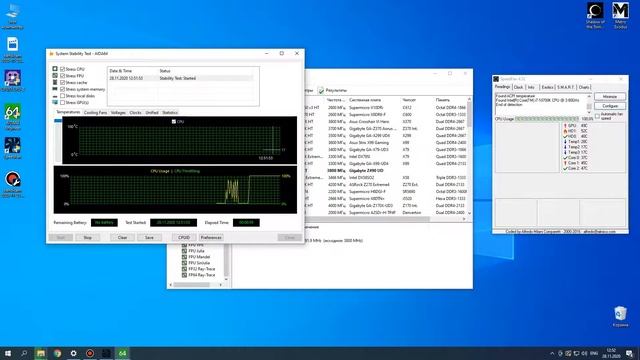
Task: Select FP32 Ray-Trace benchmark item
Action: (x=202, y=269)
